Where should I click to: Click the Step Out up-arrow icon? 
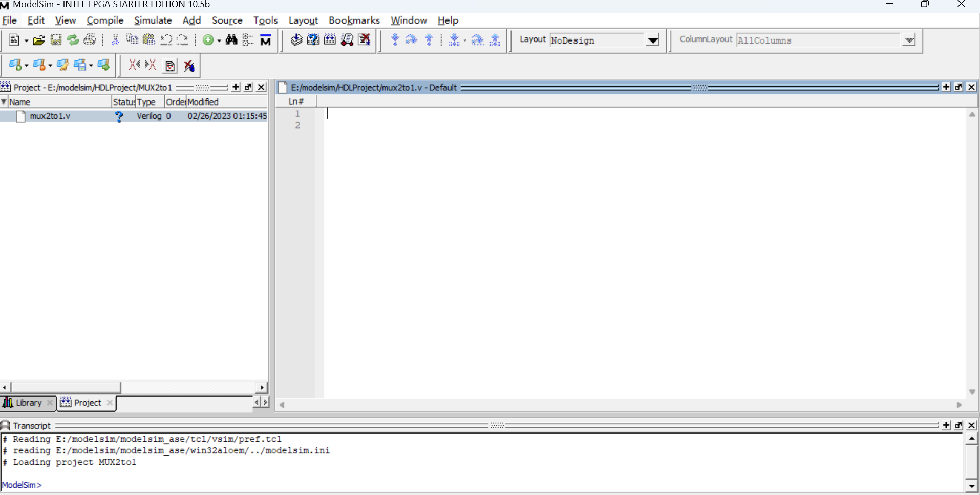pos(429,40)
